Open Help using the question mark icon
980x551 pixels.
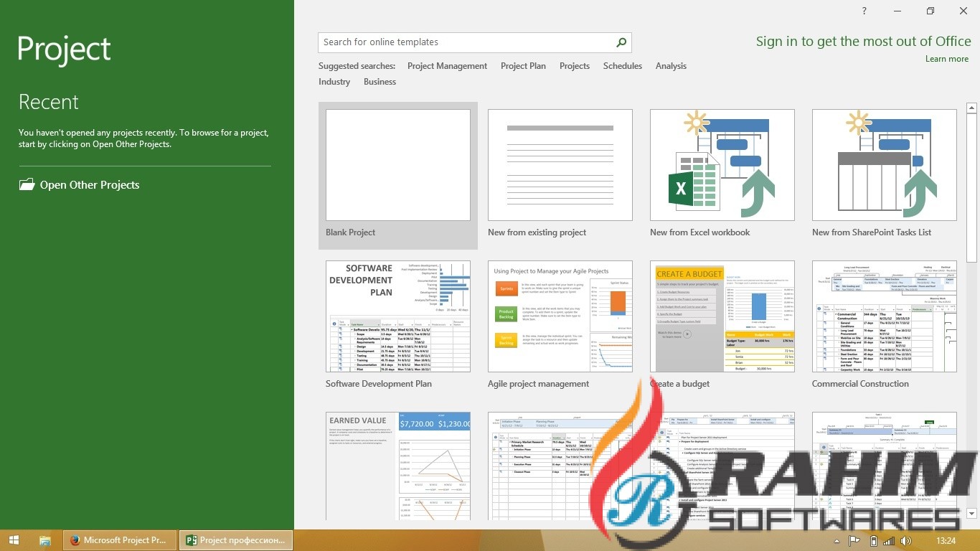[x=864, y=11]
